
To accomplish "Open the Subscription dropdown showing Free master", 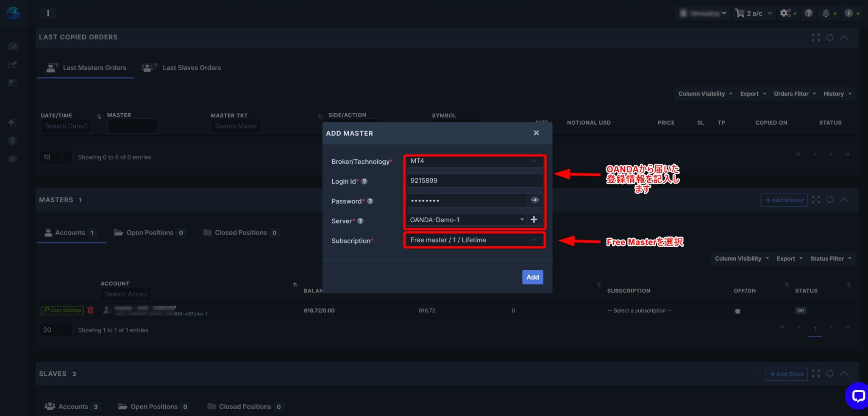I will pyautogui.click(x=473, y=240).
